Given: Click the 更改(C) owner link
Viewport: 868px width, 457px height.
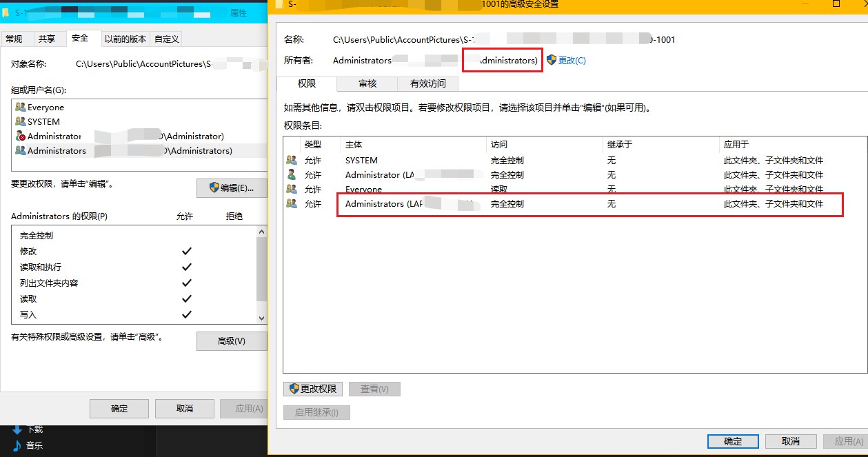Looking at the screenshot, I should (572, 61).
